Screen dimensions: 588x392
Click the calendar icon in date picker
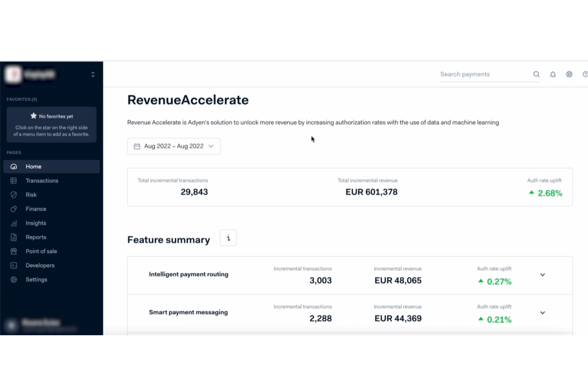tap(137, 146)
